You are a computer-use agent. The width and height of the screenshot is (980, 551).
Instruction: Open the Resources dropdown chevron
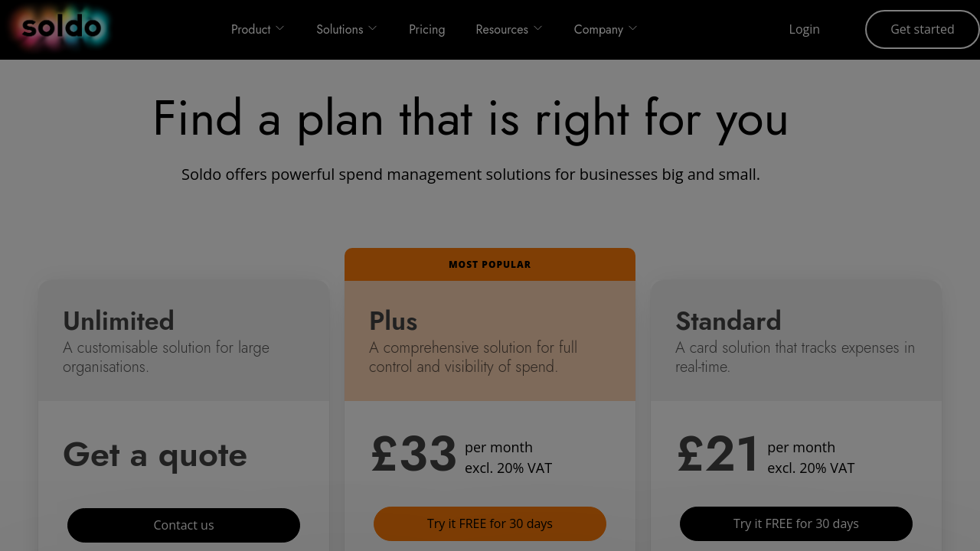[x=538, y=28]
